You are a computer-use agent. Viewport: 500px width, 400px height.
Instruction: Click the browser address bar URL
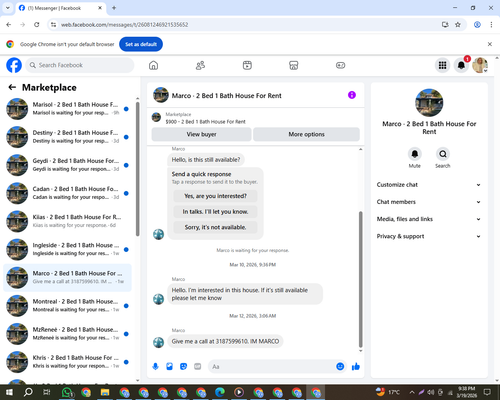124,25
